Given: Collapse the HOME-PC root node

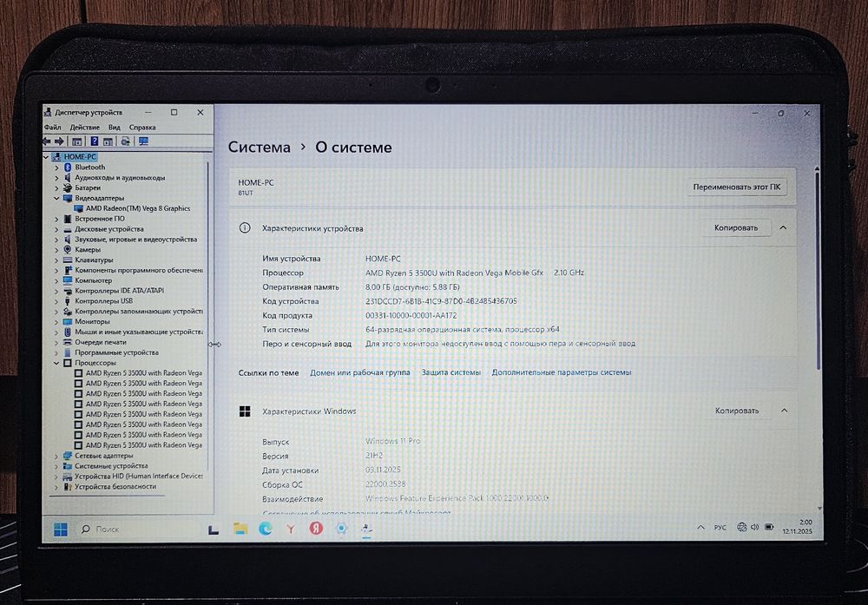Looking at the screenshot, I should tap(46, 157).
